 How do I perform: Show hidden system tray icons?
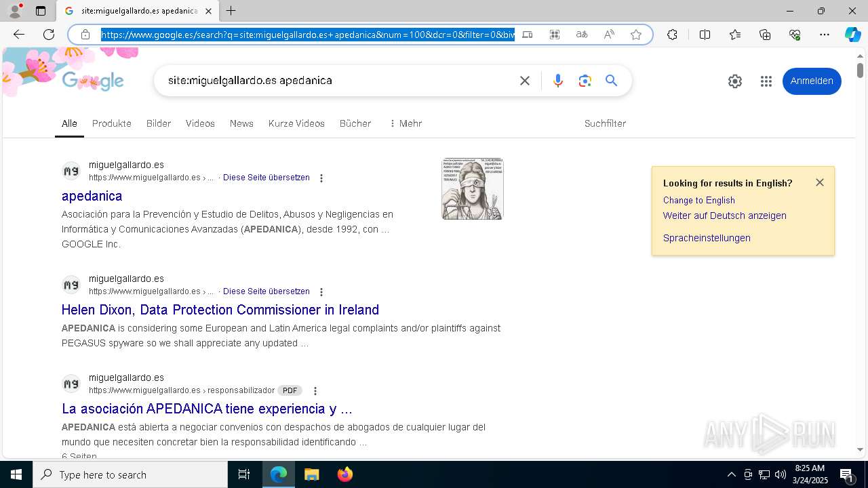point(731,474)
